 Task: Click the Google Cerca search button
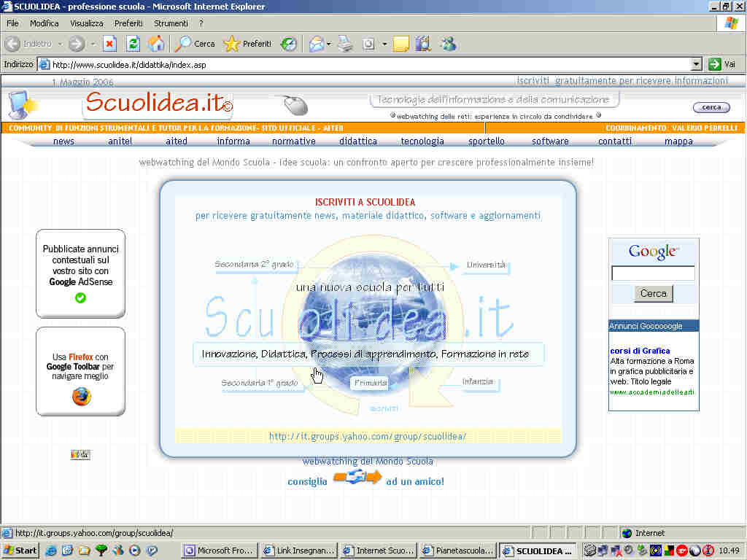[x=653, y=293]
